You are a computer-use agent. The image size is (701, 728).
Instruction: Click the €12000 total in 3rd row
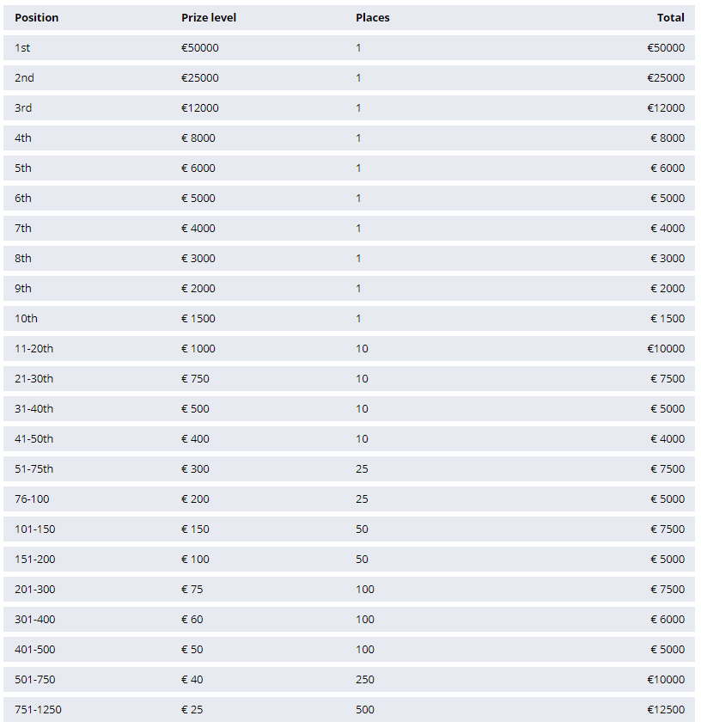pos(666,108)
